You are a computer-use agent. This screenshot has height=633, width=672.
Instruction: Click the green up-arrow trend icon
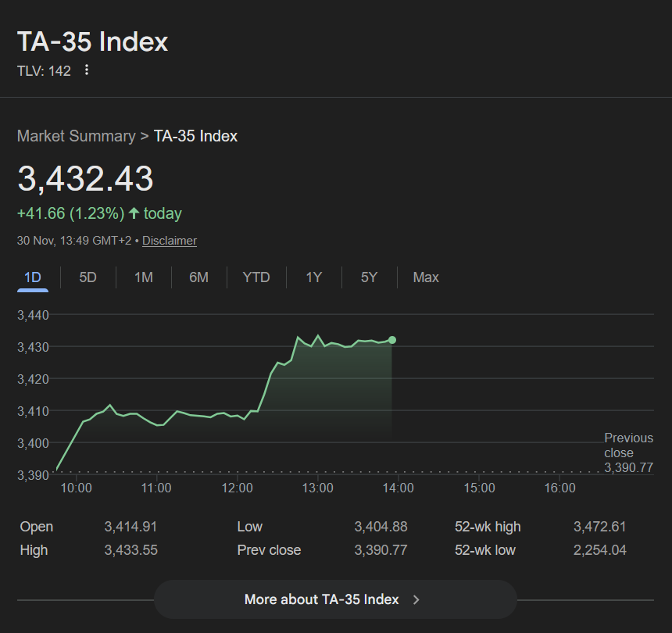pyautogui.click(x=134, y=213)
